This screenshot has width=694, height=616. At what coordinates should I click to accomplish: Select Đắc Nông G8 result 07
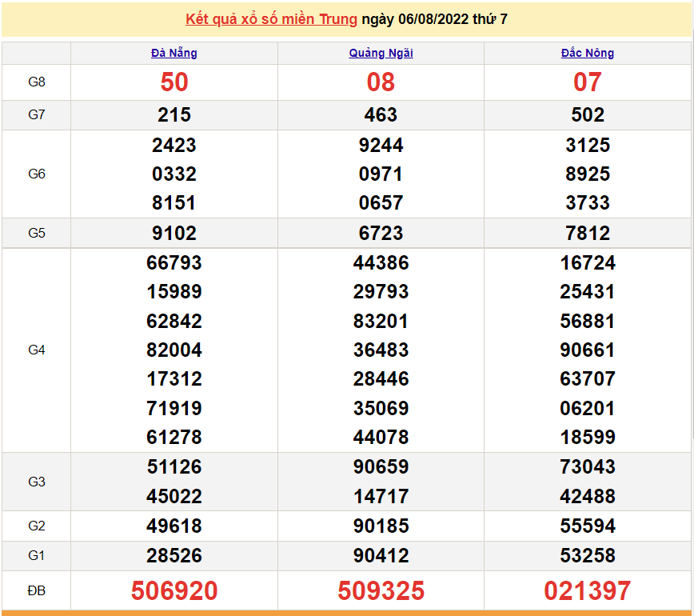coord(588,82)
